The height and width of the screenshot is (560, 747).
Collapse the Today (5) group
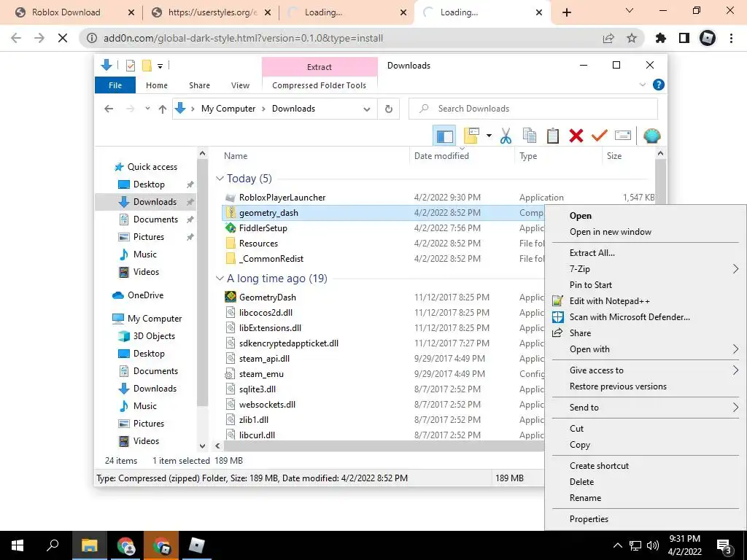click(x=220, y=179)
